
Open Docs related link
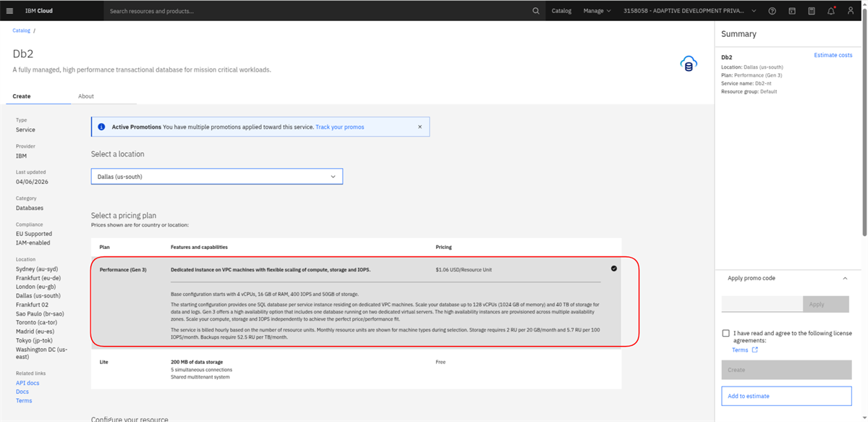coord(22,392)
